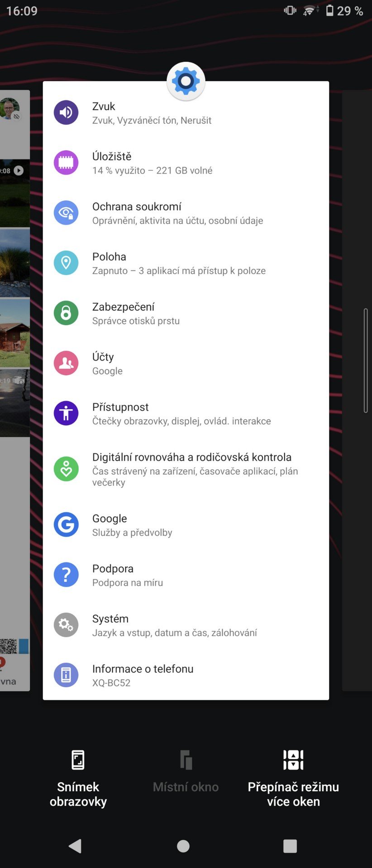The height and width of the screenshot is (868, 372).
Task: Tap the Android back navigation button
Action: pos(75,846)
